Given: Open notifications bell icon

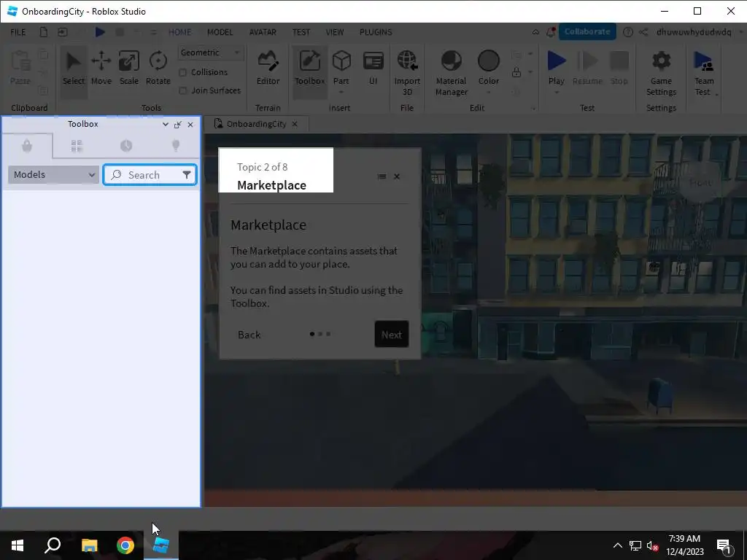Looking at the screenshot, I should click(550, 32).
